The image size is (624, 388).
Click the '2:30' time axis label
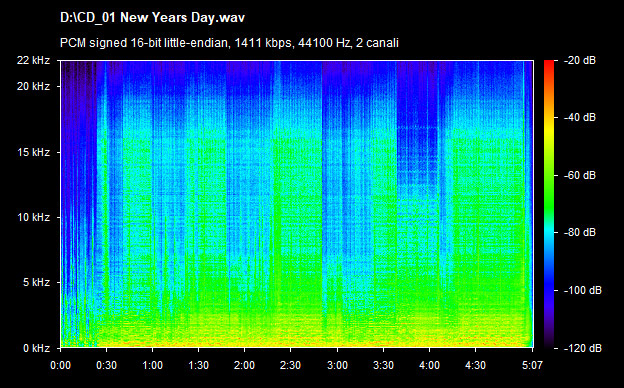pyautogui.click(x=291, y=365)
